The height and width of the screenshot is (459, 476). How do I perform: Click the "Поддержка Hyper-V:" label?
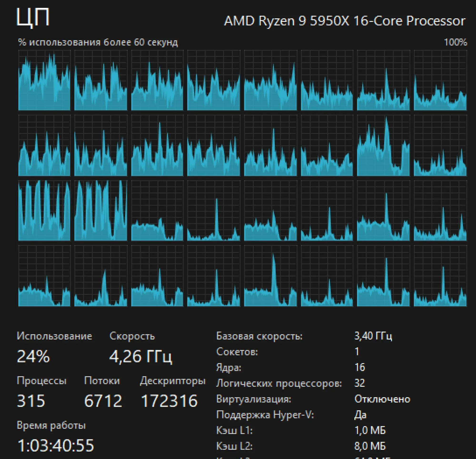(x=265, y=415)
